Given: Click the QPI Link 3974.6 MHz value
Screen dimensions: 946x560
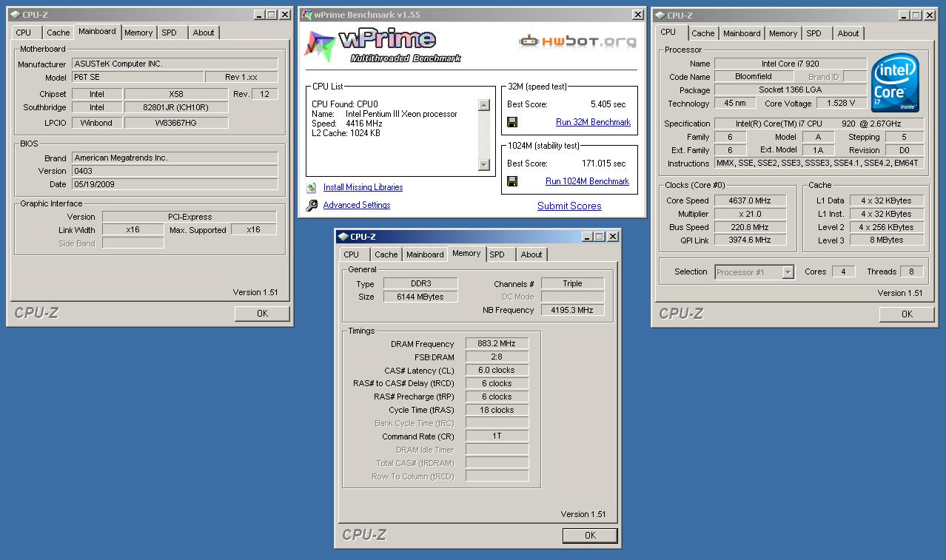Looking at the screenshot, I should click(x=749, y=240).
